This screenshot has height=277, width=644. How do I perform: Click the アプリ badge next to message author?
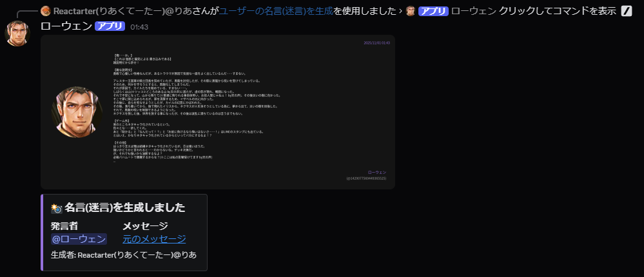click(x=110, y=26)
